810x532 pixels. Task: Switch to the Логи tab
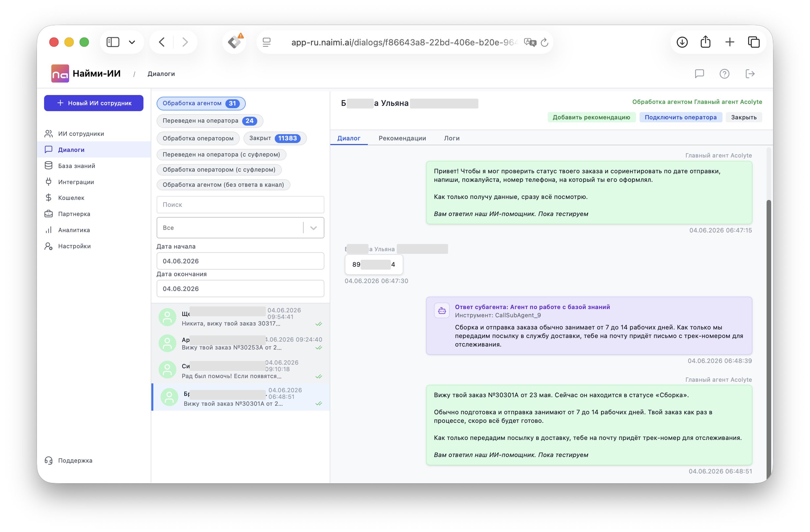click(452, 138)
